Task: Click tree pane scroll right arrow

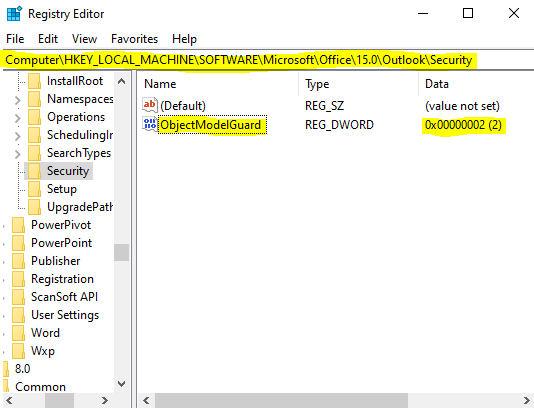Action: click(x=105, y=400)
